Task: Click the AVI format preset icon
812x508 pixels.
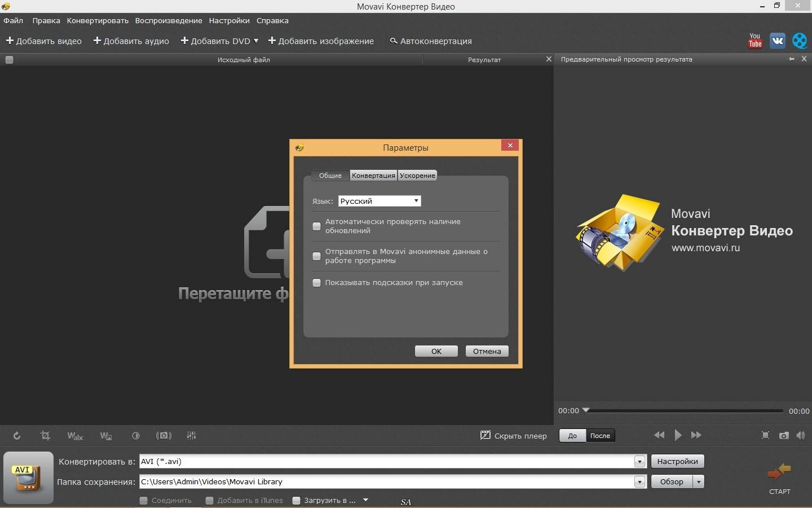Action: pos(28,478)
